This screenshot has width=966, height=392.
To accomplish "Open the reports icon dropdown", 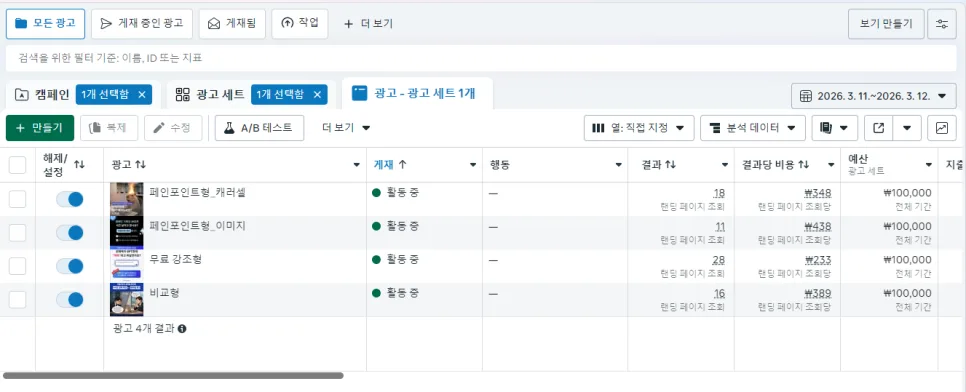I will pos(835,128).
